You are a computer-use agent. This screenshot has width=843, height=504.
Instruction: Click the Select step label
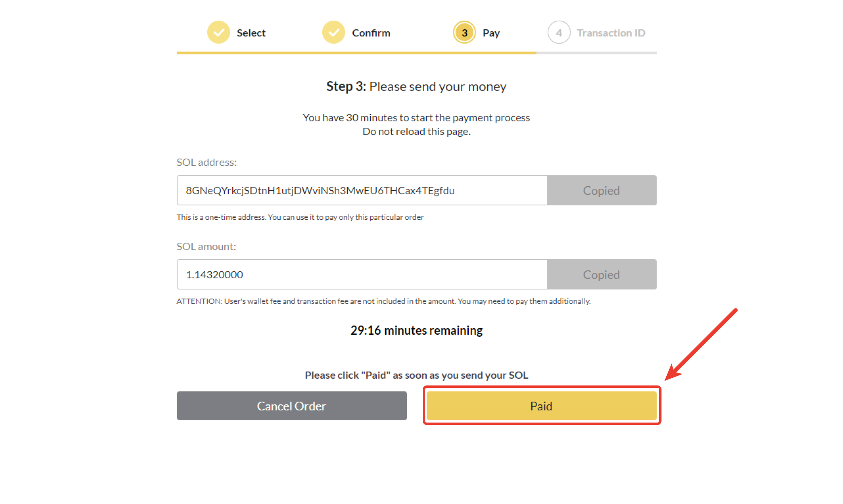click(x=251, y=33)
